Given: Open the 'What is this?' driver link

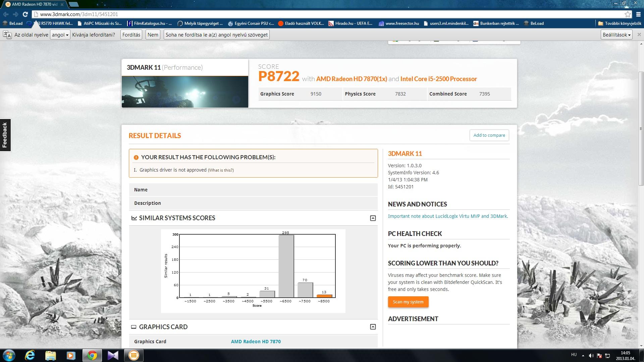Looking at the screenshot, I should (x=221, y=170).
